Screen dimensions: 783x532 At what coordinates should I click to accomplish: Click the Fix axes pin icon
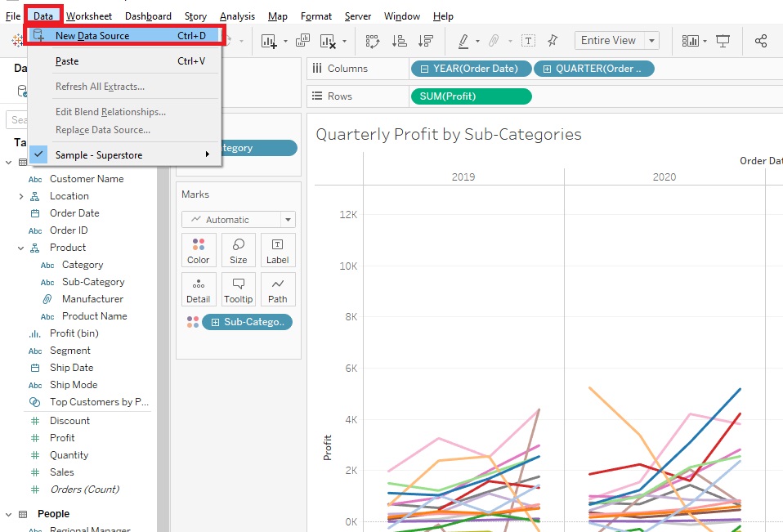(x=553, y=40)
